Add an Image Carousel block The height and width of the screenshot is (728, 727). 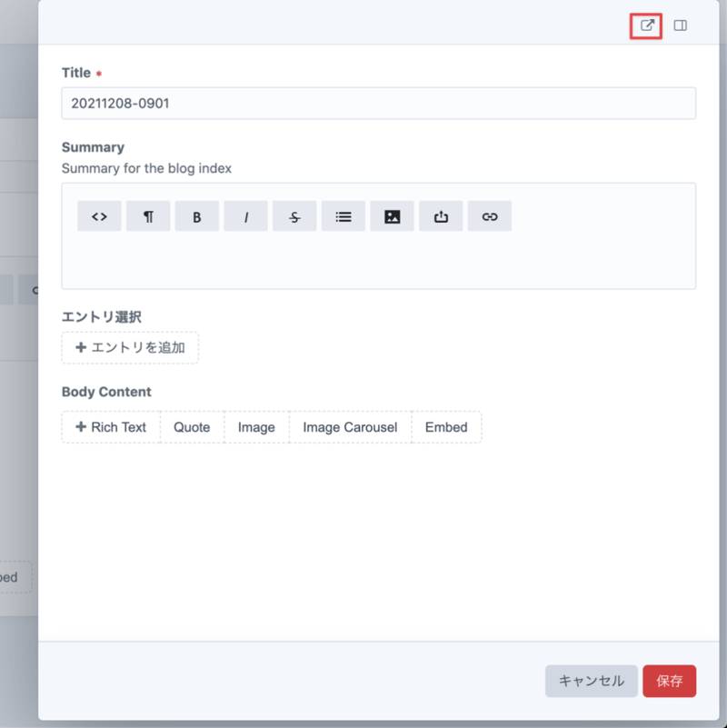[x=350, y=427]
